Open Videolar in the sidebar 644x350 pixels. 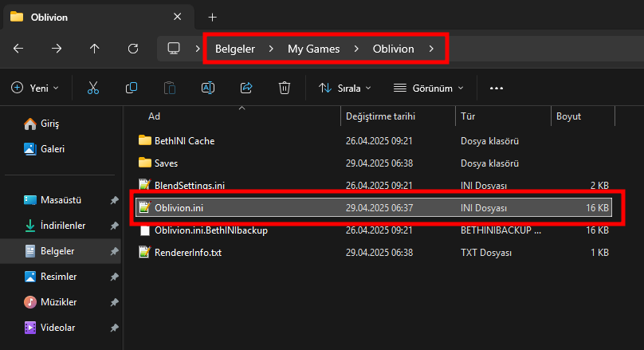[x=49, y=328]
